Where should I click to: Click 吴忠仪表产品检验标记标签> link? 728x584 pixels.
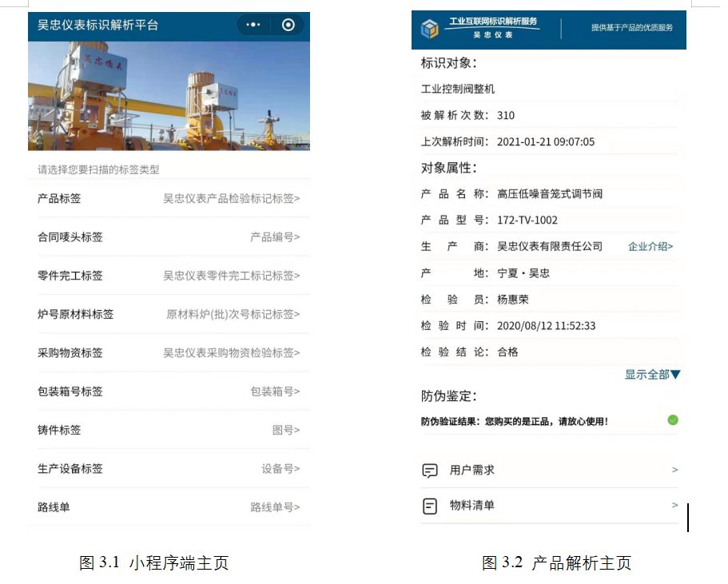pos(231,199)
